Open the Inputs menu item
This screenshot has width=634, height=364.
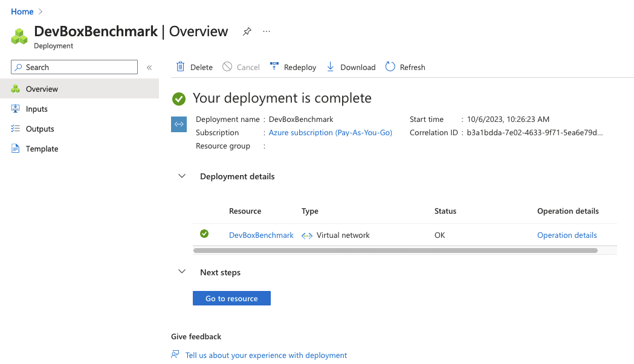(x=36, y=109)
